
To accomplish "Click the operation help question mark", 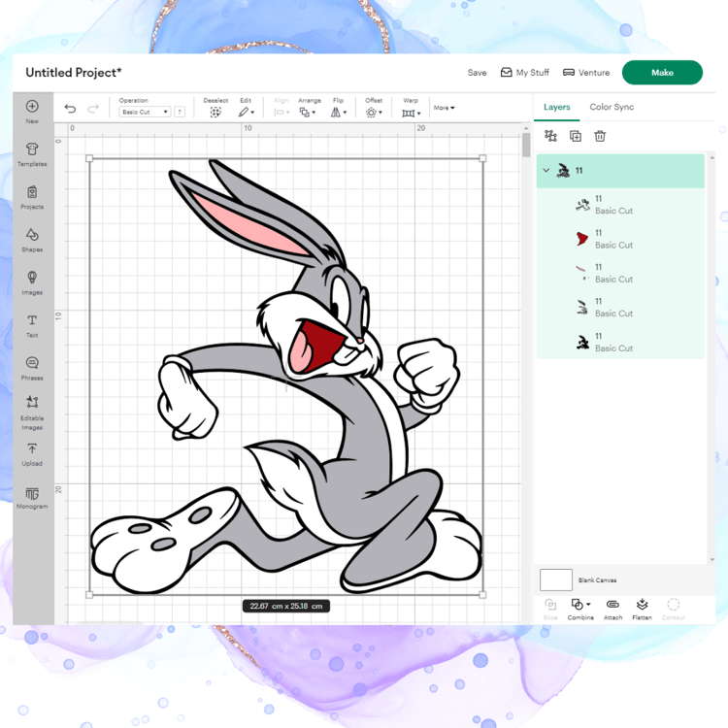I will click(180, 112).
